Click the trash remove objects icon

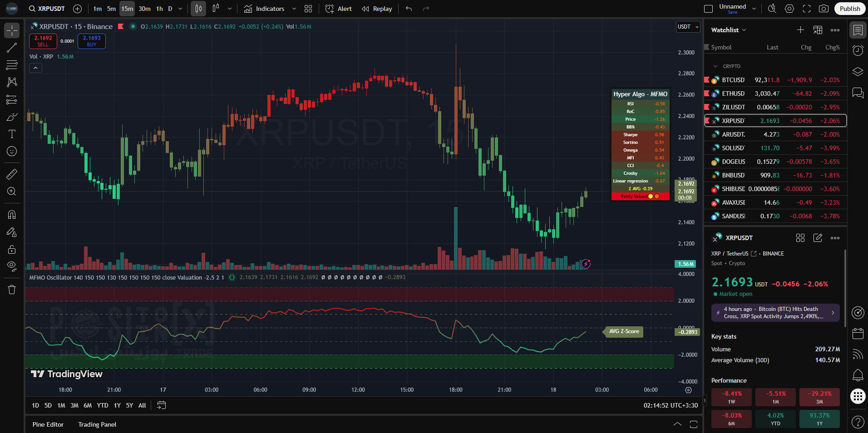(x=12, y=290)
